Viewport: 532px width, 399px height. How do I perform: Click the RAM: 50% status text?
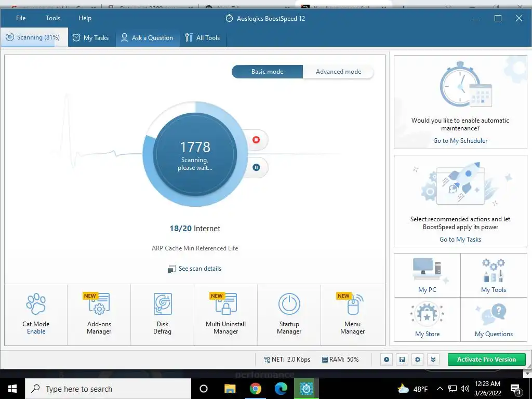[x=340, y=360]
